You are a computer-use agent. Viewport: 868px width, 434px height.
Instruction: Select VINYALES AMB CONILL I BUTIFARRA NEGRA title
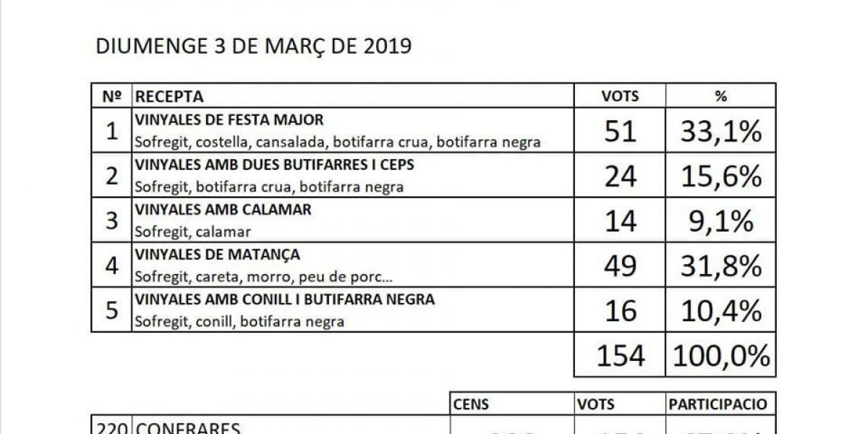pos(285,299)
